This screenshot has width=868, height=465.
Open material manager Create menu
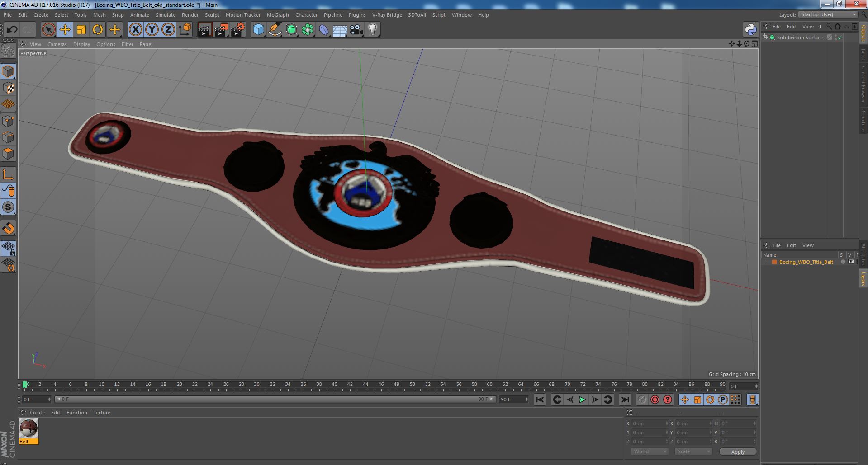37,413
